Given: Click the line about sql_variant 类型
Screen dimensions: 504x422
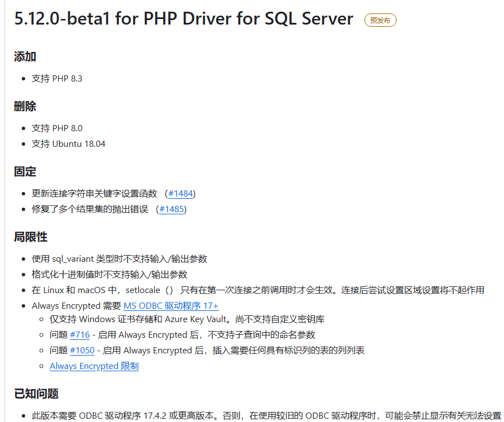Looking at the screenshot, I should point(119,259).
